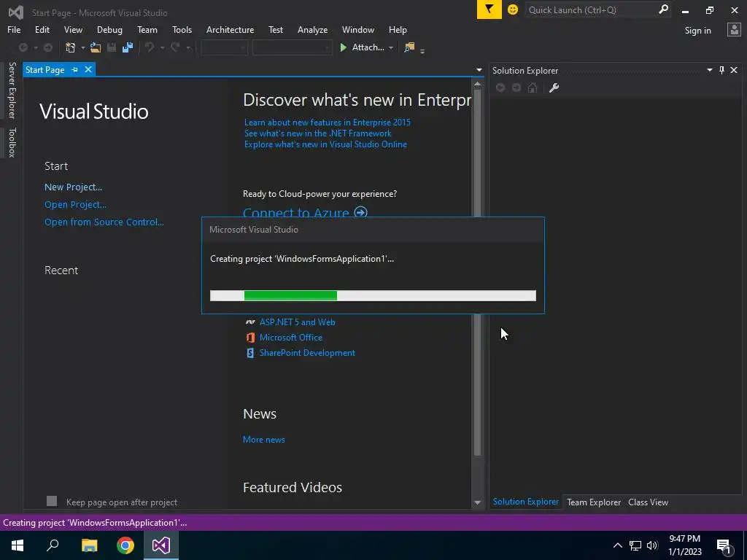
Task: Click the green Attach play icon
Action: pos(343,47)
